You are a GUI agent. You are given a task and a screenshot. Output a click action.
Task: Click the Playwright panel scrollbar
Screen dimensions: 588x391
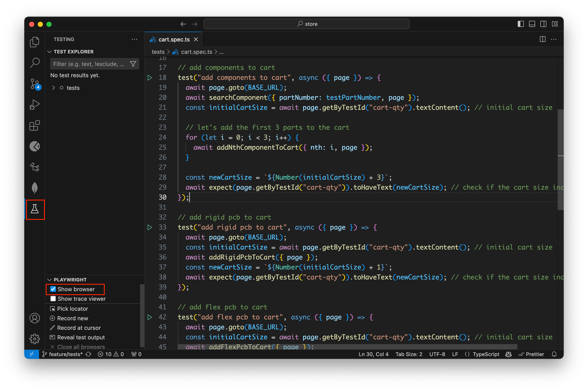(x=142, y=315)
